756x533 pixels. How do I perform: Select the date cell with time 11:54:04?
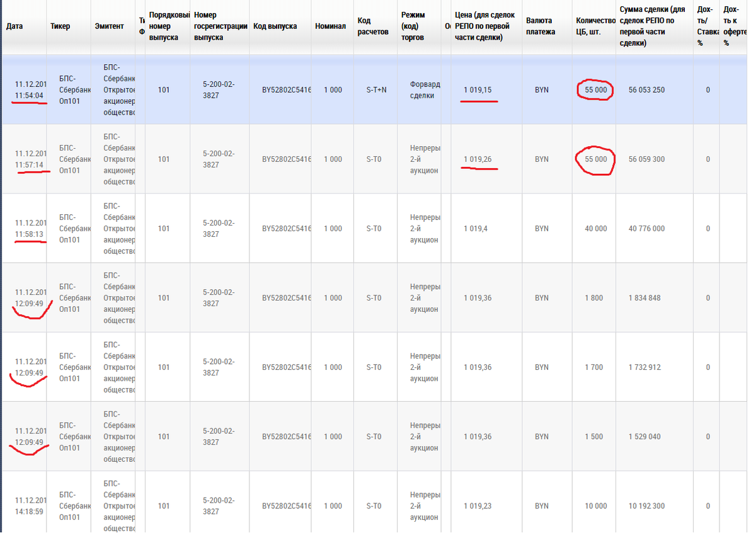[x=31, y=90]
